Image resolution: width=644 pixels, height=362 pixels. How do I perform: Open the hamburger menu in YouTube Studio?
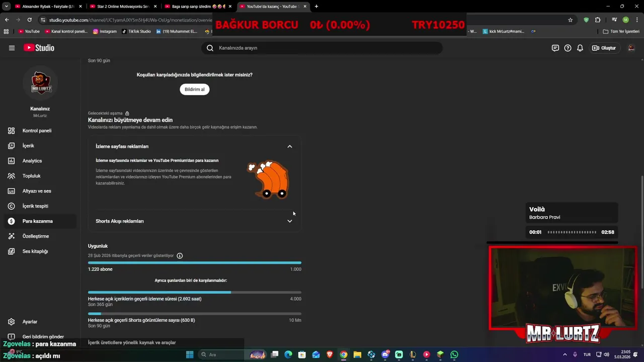pyautogui.click(x=12, y=48)
